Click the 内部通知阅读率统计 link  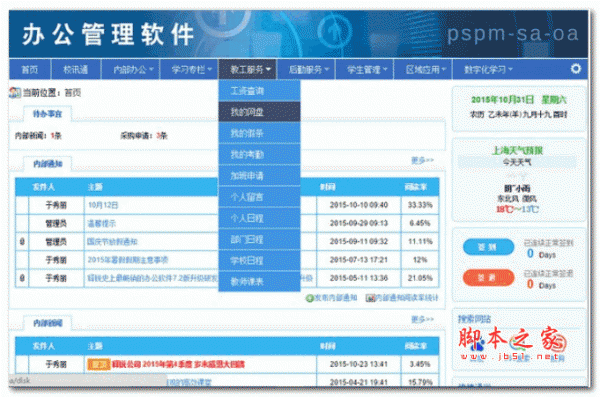point(407,298)
